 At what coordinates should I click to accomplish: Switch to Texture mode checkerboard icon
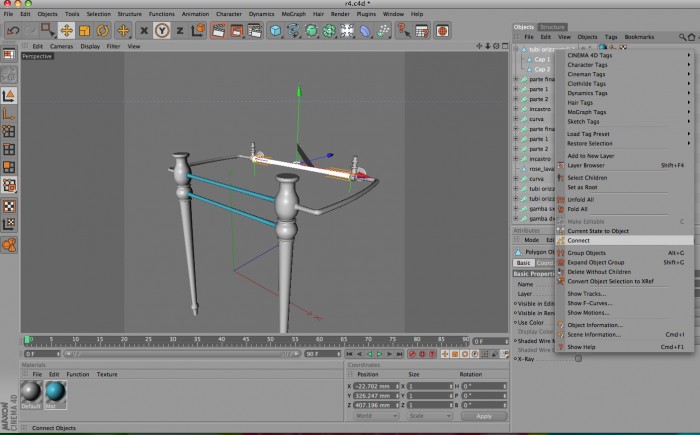8,206
